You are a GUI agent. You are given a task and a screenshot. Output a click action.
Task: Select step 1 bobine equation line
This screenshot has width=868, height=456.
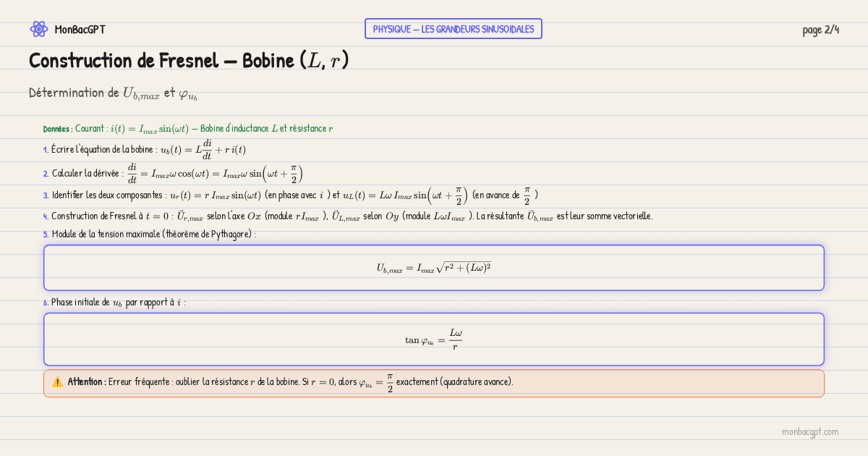tap(145, 150)
